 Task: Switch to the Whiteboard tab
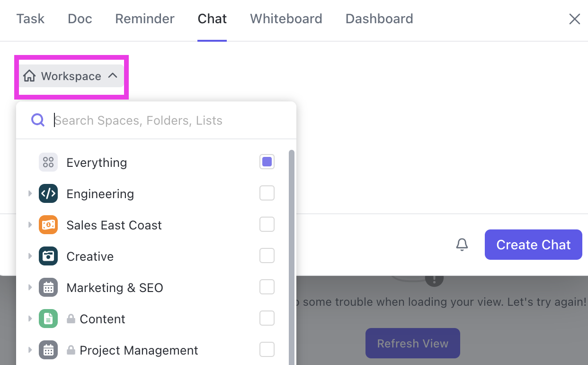click(x=286, y=19)
